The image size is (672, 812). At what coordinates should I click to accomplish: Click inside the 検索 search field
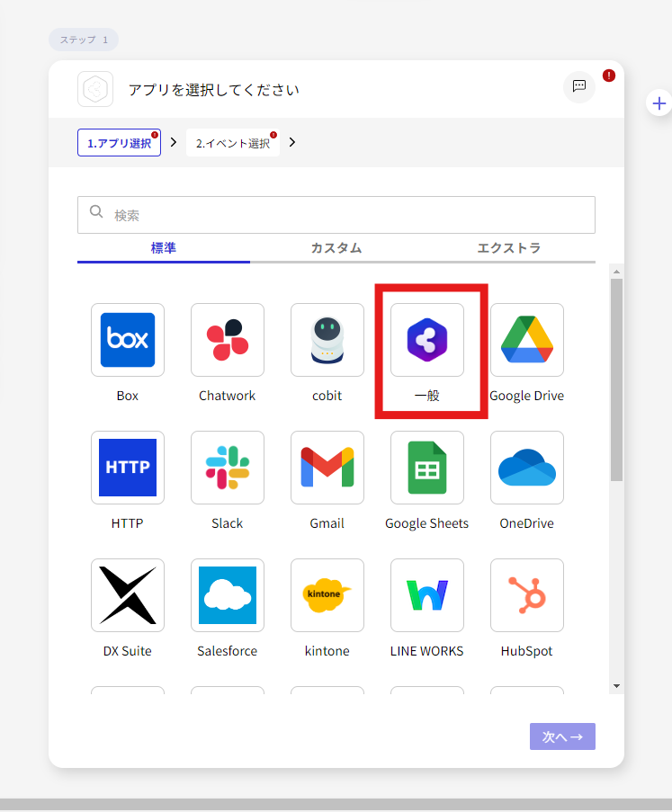click(336, 215)
